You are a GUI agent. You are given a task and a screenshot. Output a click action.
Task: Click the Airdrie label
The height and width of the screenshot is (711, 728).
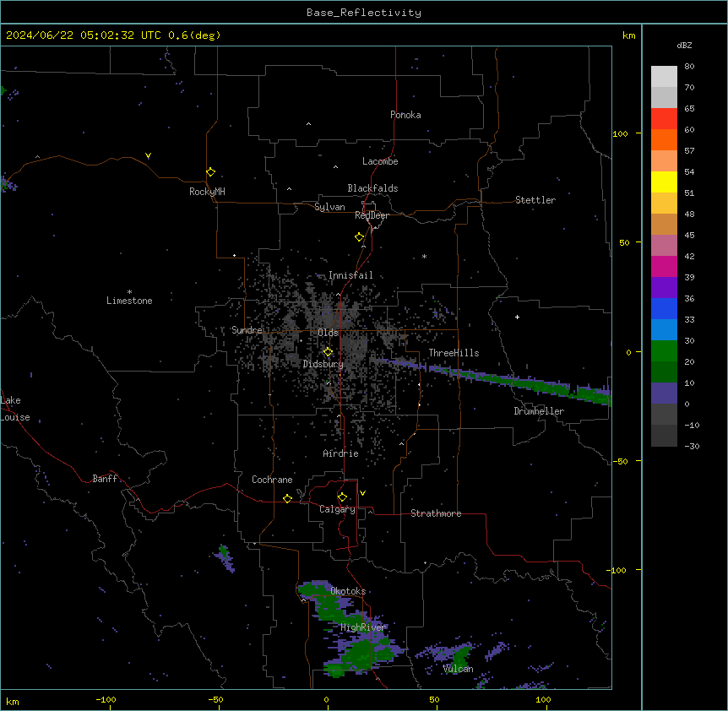[x=340, y=453]
